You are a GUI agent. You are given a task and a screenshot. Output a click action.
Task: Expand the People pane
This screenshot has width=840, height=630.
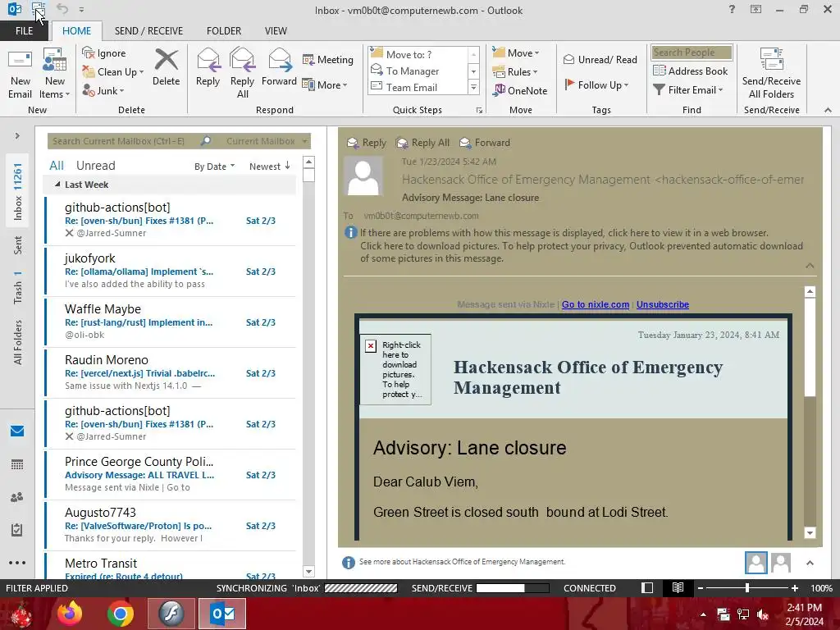click(810, 563)
